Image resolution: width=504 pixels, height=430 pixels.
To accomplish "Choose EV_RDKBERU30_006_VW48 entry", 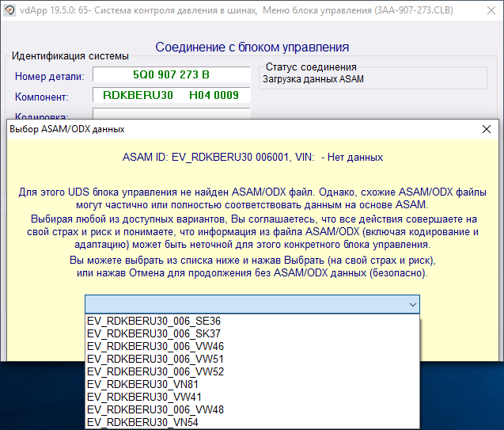I will pyautogui.click(x=155, y=409).
